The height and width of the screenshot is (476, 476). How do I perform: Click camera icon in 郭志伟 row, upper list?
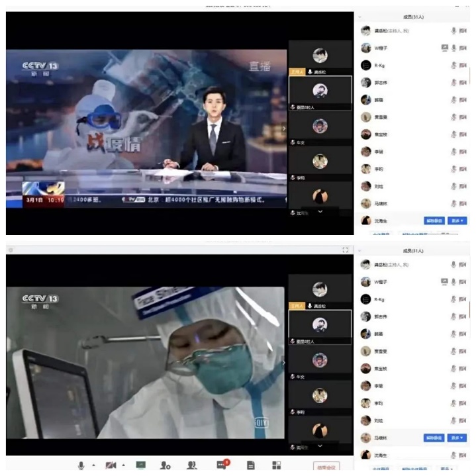[463, 83]
